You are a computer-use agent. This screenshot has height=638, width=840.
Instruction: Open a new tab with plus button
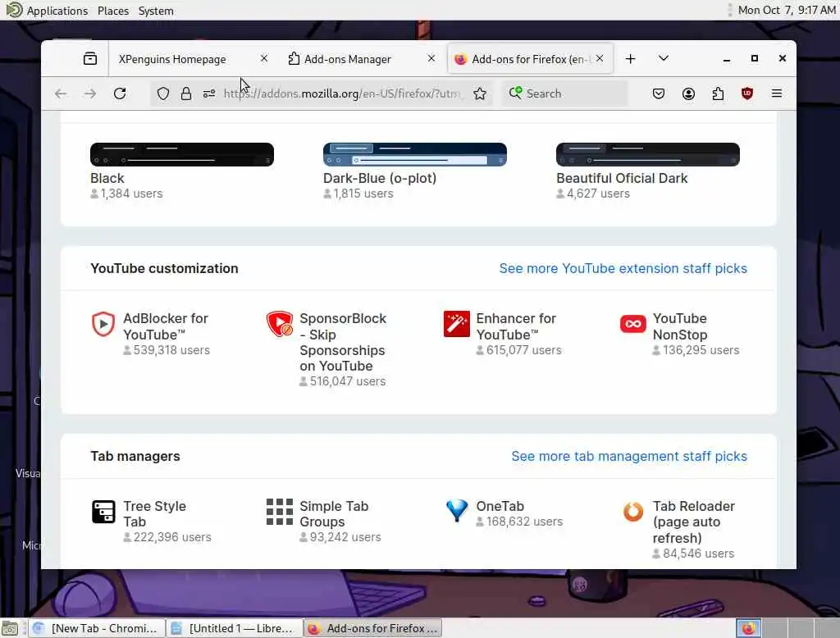pos(631,58)
